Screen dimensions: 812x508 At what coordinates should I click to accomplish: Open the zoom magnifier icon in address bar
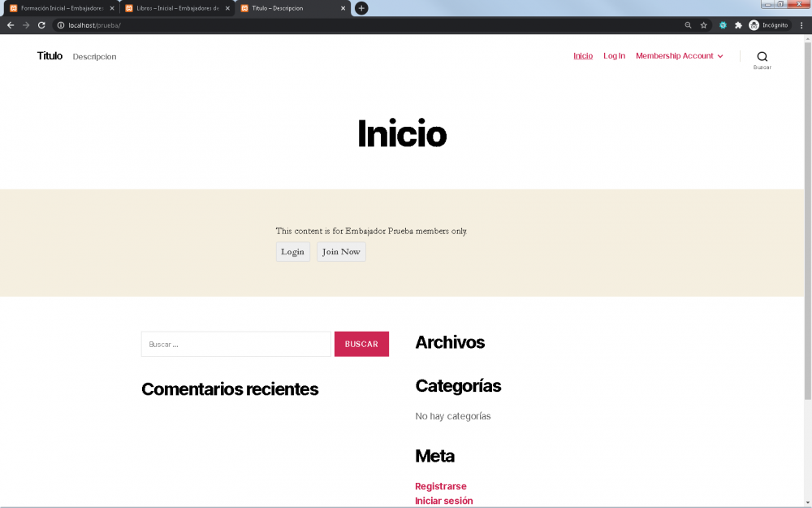(688, 25)
